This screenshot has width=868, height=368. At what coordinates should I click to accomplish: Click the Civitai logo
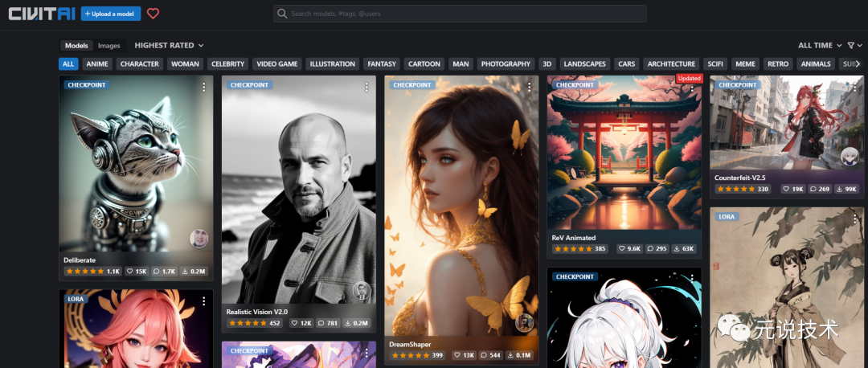click(x=42, y=14)
